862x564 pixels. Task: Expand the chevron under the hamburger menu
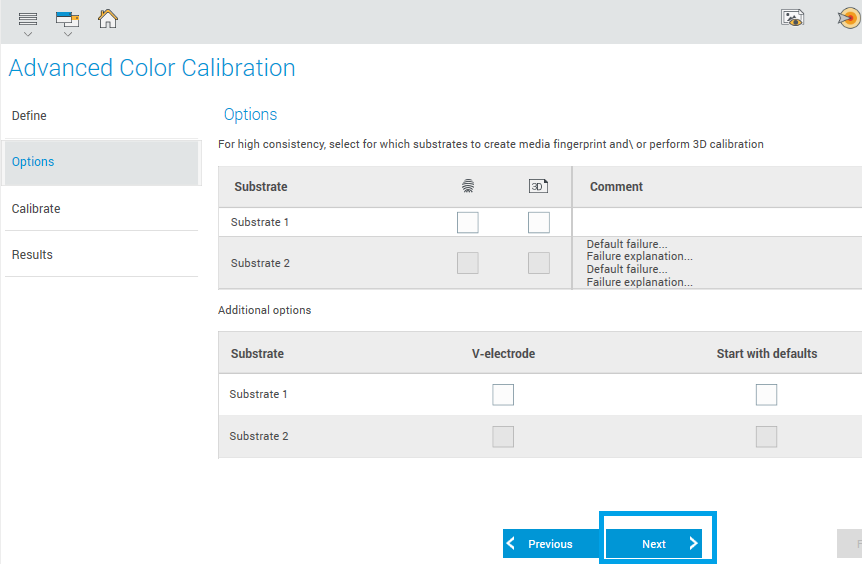[x=27, y=34]
